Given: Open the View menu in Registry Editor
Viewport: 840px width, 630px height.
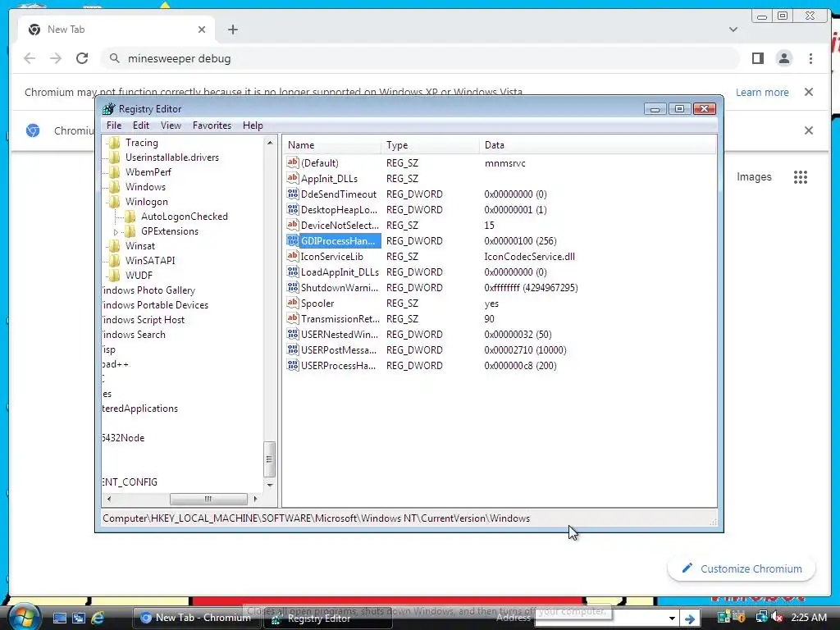Looking at the screenshot, I should click(x=171, y=126).
